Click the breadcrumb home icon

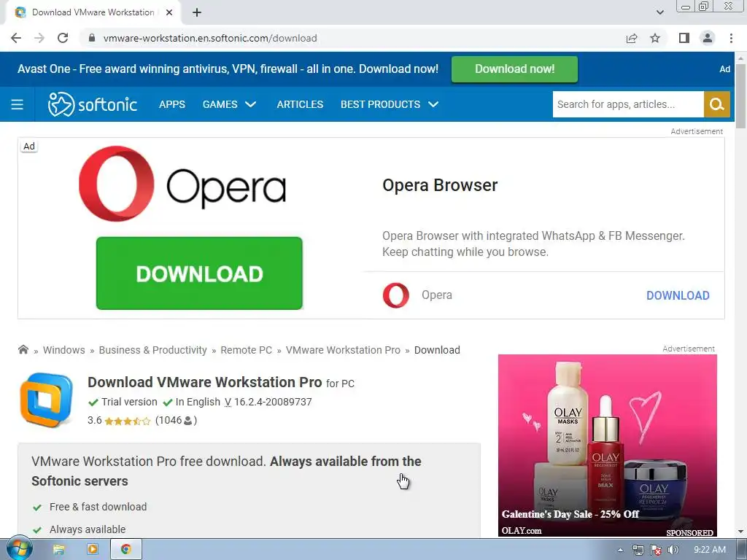(x=23, y=349)
